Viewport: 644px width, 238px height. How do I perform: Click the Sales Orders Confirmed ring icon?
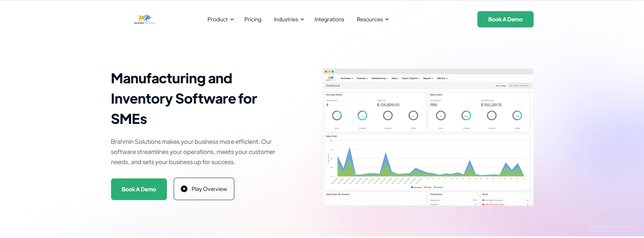tap(466, 116)
